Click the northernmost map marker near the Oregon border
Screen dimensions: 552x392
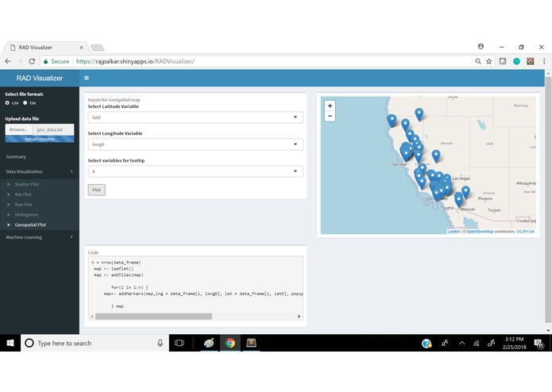pyautogui.click(x=419, y=114)
